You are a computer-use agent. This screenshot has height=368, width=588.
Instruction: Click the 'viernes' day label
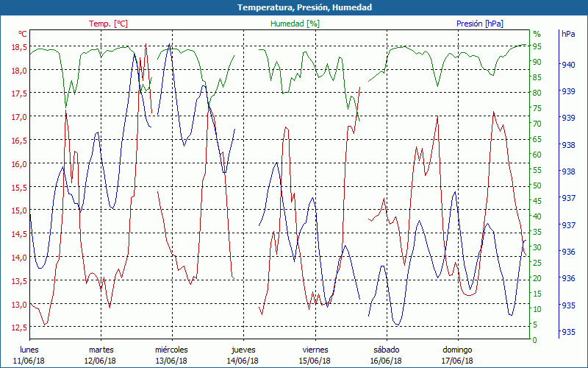tap(315, 350)
